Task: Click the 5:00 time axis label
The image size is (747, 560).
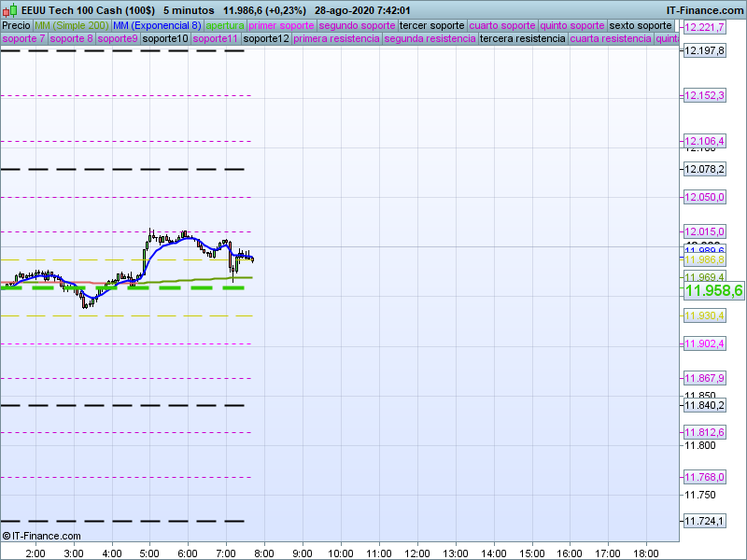Action: (x=150, y=553)
